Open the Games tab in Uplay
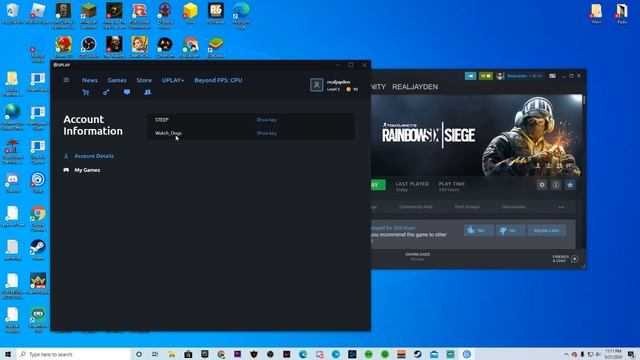Viewport: 640px width, 360px height. 117,80
